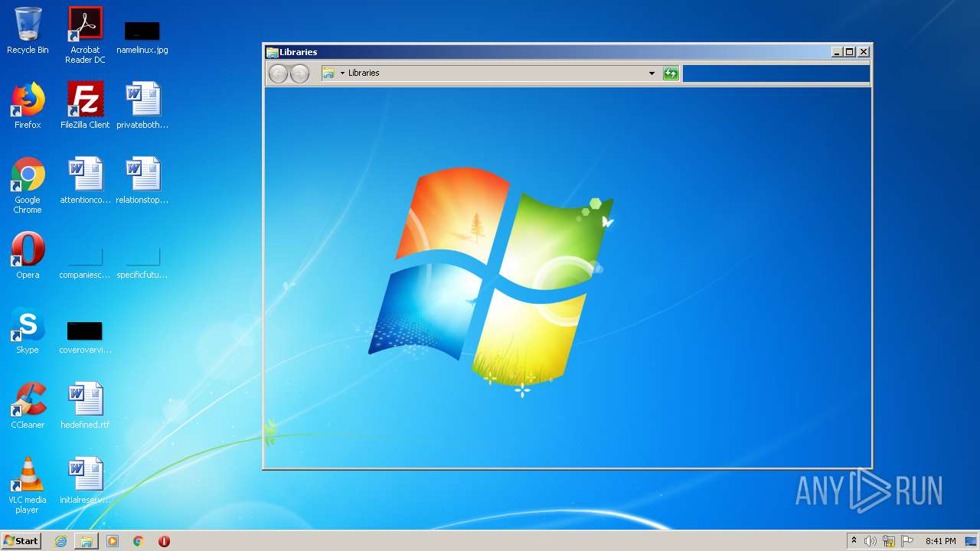The image size is (980, 551).
Task: Go back in Libraries window
Action: [278, 73]
